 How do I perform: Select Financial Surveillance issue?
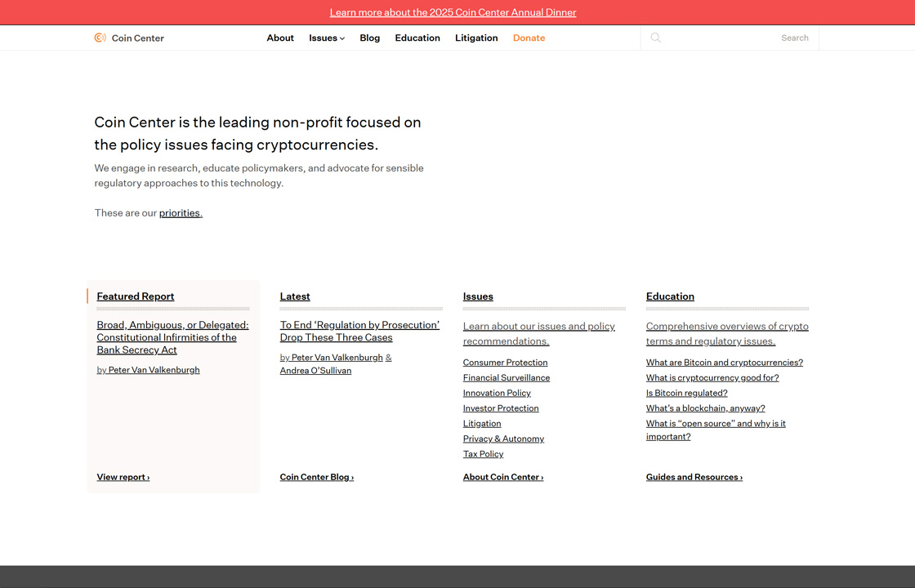pyautogui.click(x=507, y=378)
